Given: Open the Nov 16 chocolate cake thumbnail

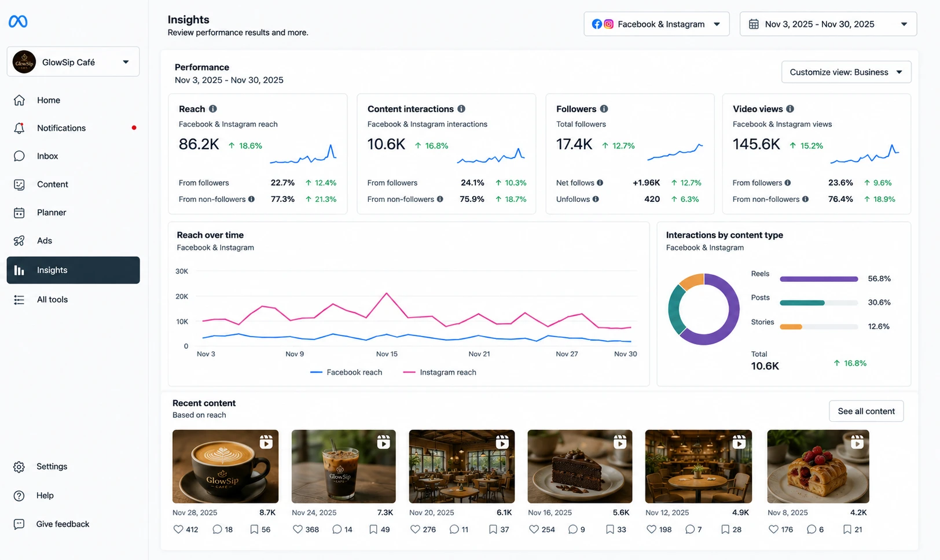Looking at the screenshot, I should [580, 466].
